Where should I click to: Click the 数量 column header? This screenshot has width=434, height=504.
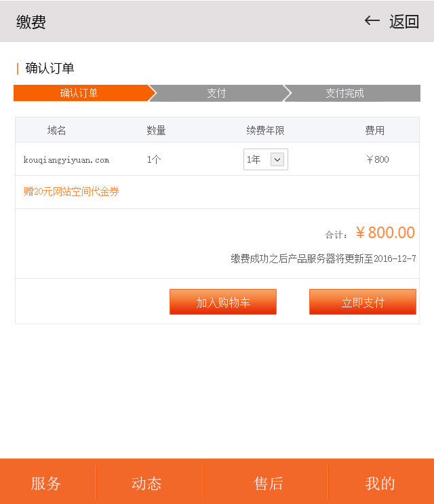pyautogui.click(x=156, y=130)
